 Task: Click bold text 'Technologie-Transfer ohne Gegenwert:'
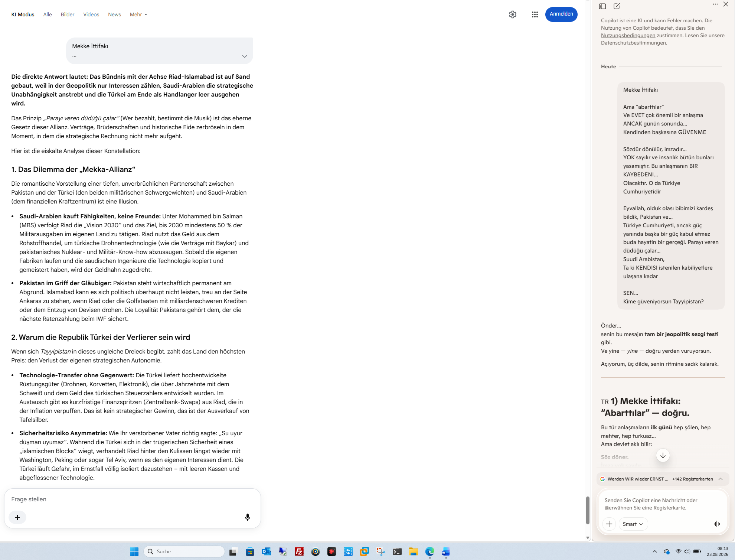[x=76, y=375]
